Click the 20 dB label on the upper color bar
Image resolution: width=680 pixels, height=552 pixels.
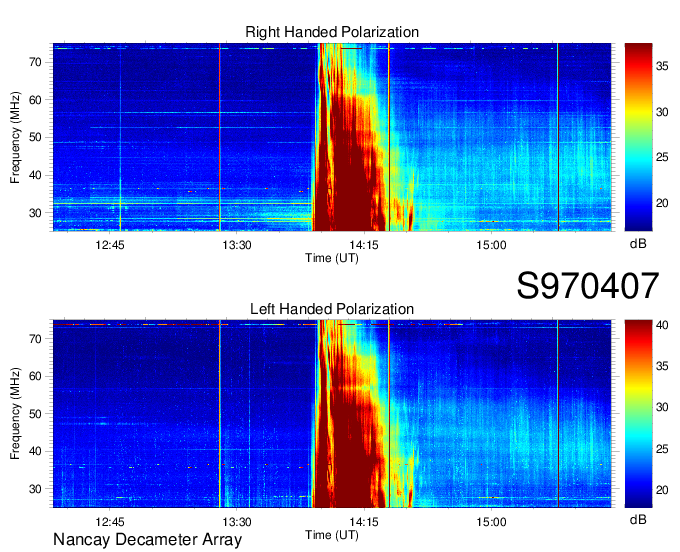(x=662, y=203)
